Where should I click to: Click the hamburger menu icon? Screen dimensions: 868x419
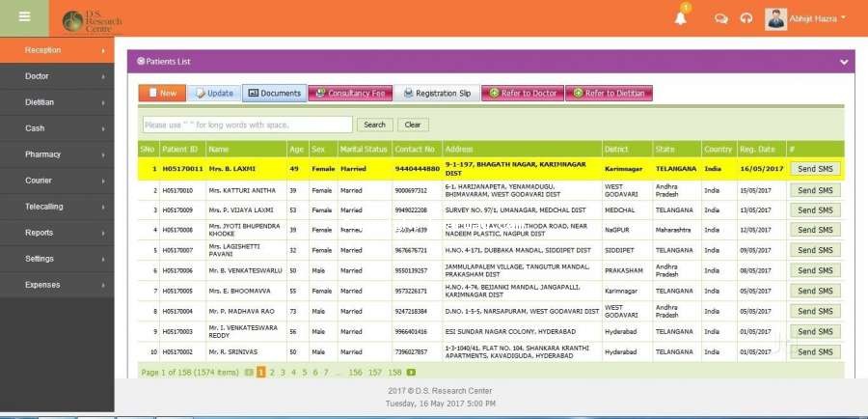pyautogui.click(x=24, y=16)
